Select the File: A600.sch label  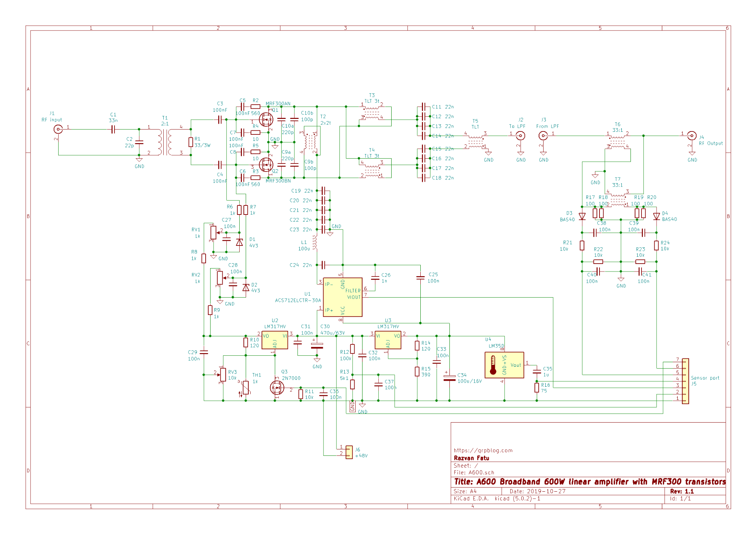coord(474,472)
